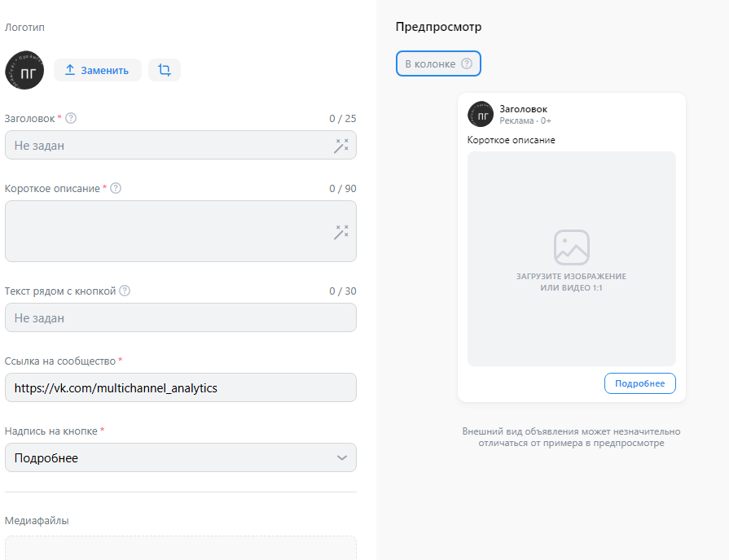Click the preview image placeholder icon
This screenshot has width=729, height=560.
coord(572,247)
